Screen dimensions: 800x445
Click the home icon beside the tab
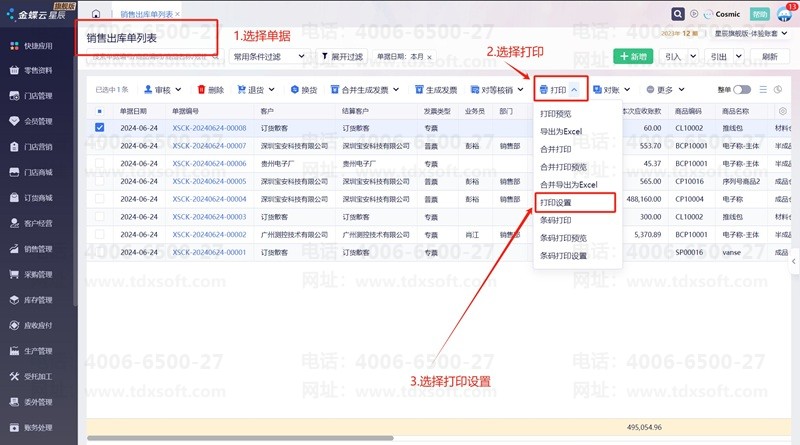pos(95,15)
